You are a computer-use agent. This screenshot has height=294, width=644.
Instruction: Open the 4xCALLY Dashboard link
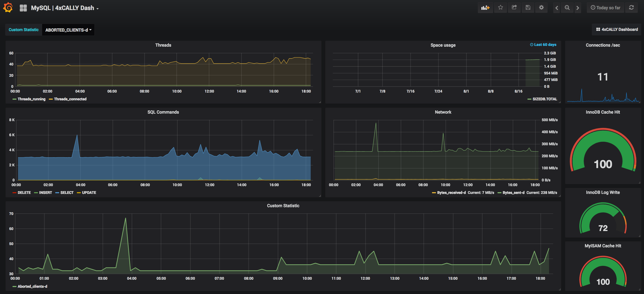[x=617, y=30]
